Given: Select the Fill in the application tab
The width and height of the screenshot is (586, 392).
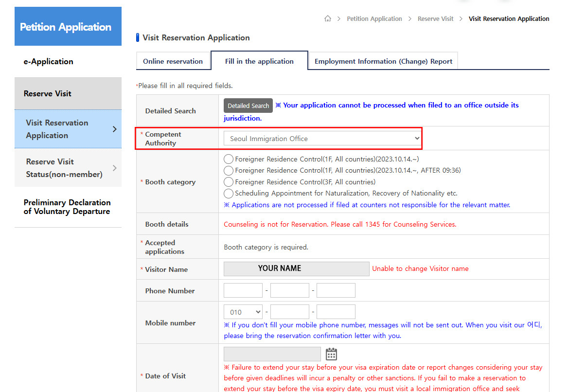Looking at the screenshot, I should [259, 62].
